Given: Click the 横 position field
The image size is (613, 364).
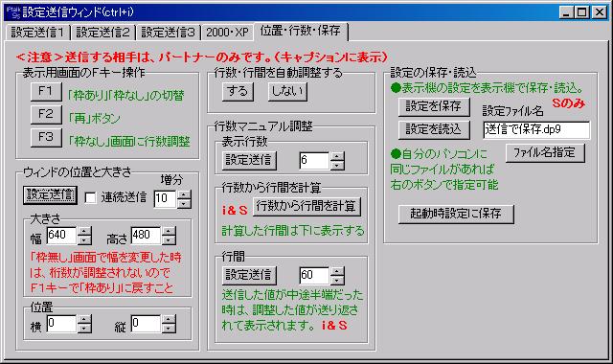Looking at the screenshot, I should tap(61, 324).
